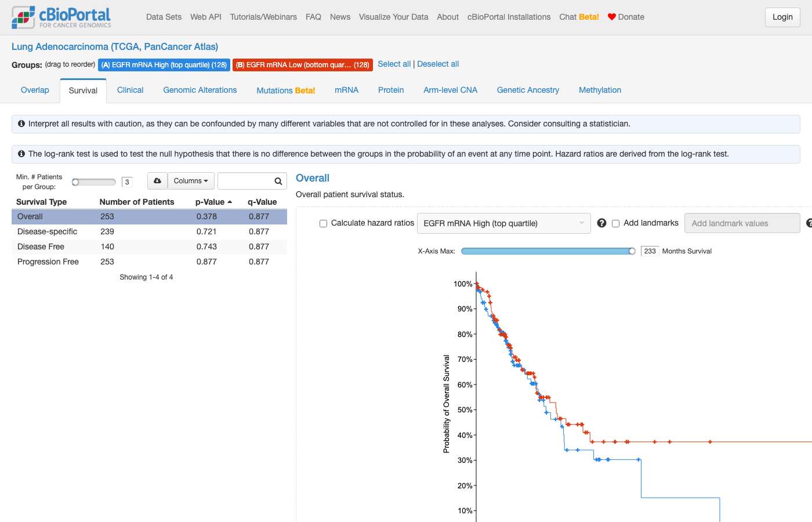The width and height of the screenshot is (812, 522).
Task: Click Deselect all groups link
Action: (x=438, y=64)
